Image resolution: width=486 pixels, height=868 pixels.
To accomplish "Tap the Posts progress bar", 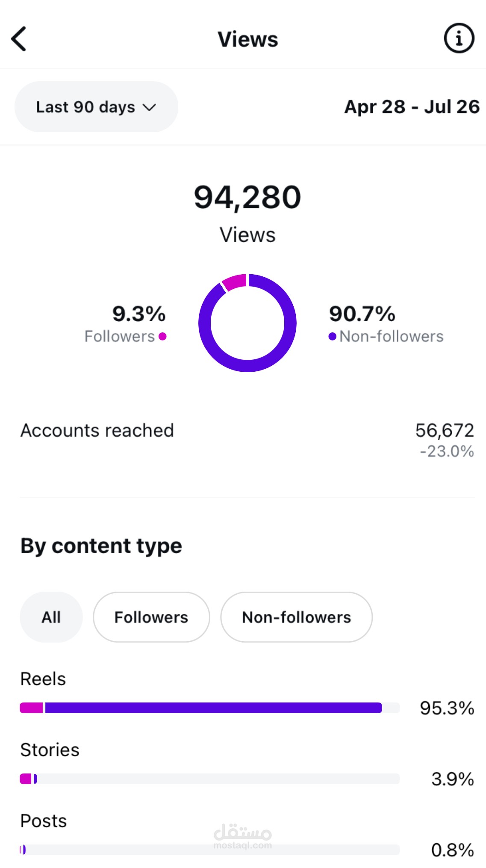I will click(209, 850).
